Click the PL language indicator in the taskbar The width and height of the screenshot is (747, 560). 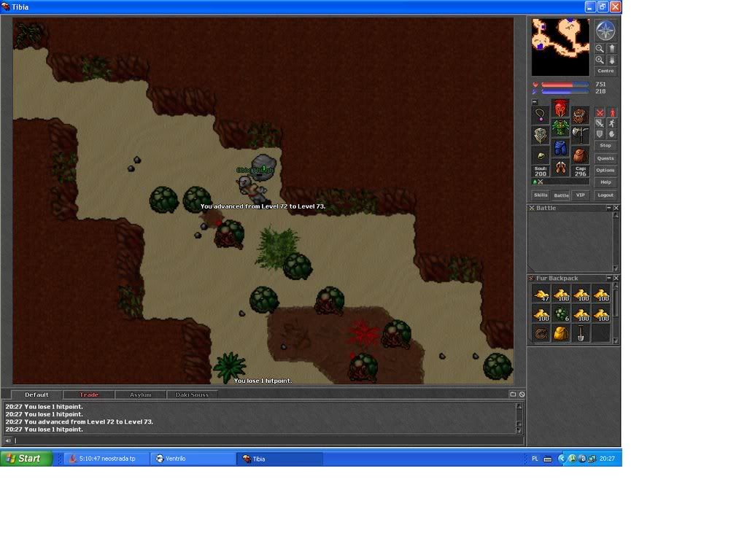[x=535, y=459]
